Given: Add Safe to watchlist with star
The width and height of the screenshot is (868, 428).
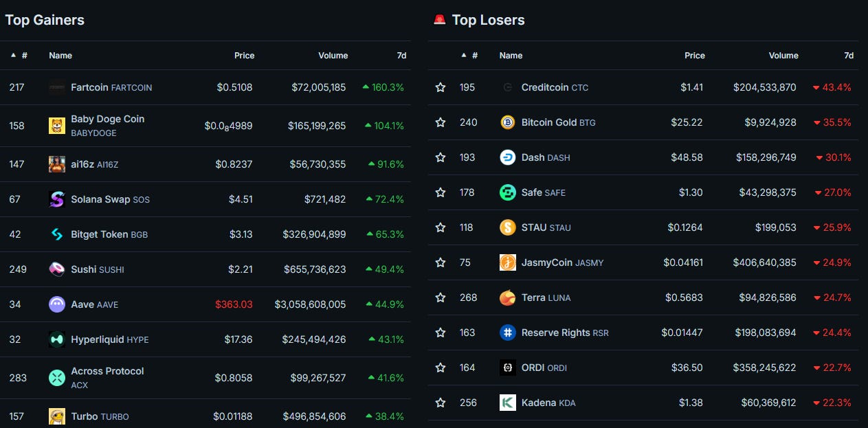Looking at the screenshot, I should pos(441,192).
